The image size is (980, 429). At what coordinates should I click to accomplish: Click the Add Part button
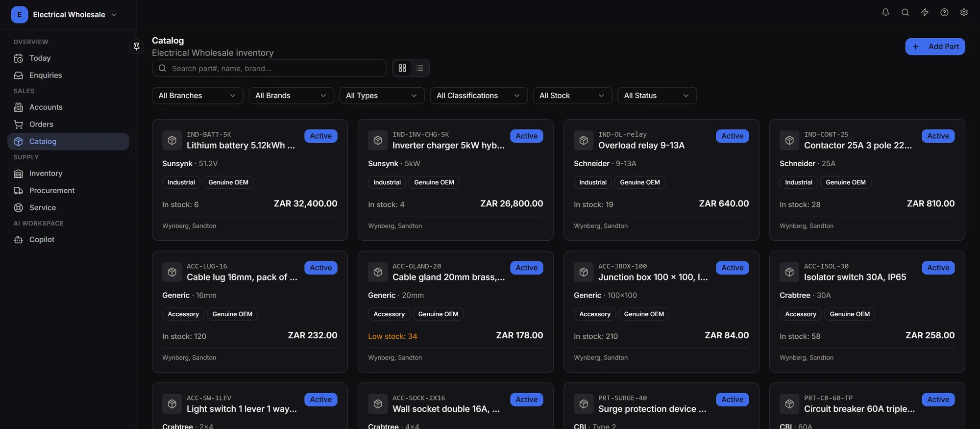[x=935, y=47]
